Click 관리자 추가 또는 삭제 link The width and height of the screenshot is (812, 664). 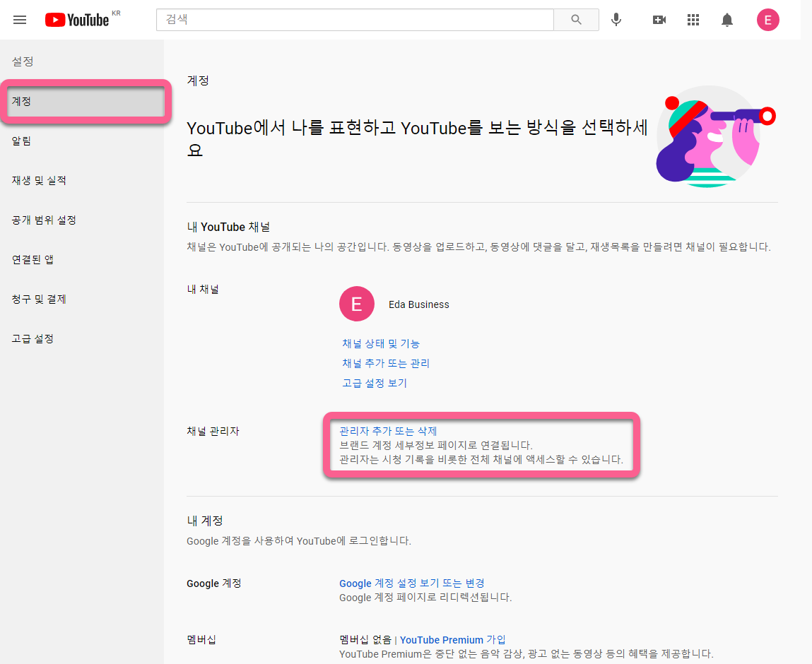[388, 431]
